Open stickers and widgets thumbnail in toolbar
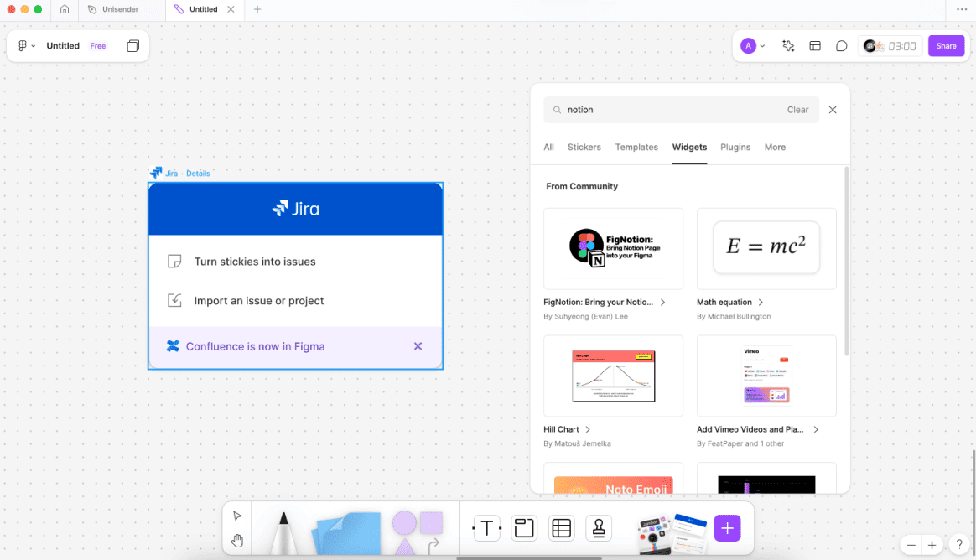The height and width of the screenshot is (560, 976). 672,533
